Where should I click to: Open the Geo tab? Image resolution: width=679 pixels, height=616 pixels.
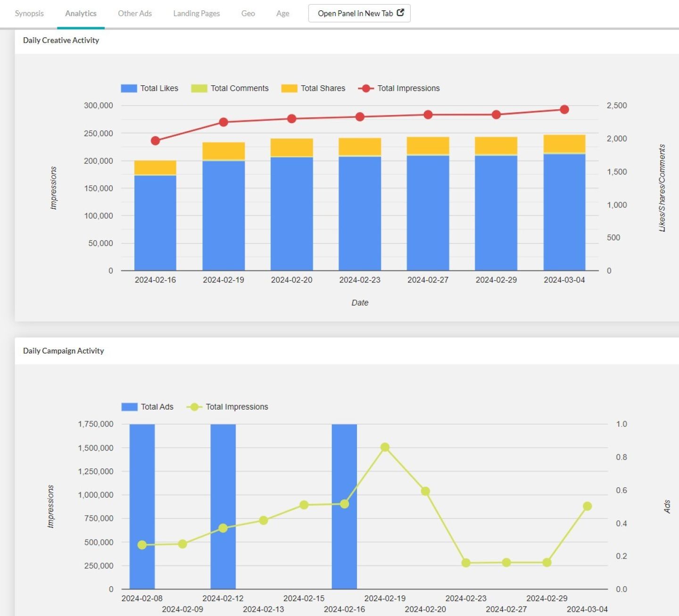point(248,13)
